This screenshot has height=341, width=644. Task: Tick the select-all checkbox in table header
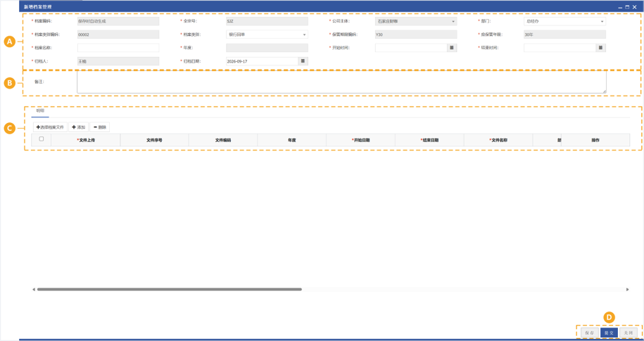coord(41,139)
